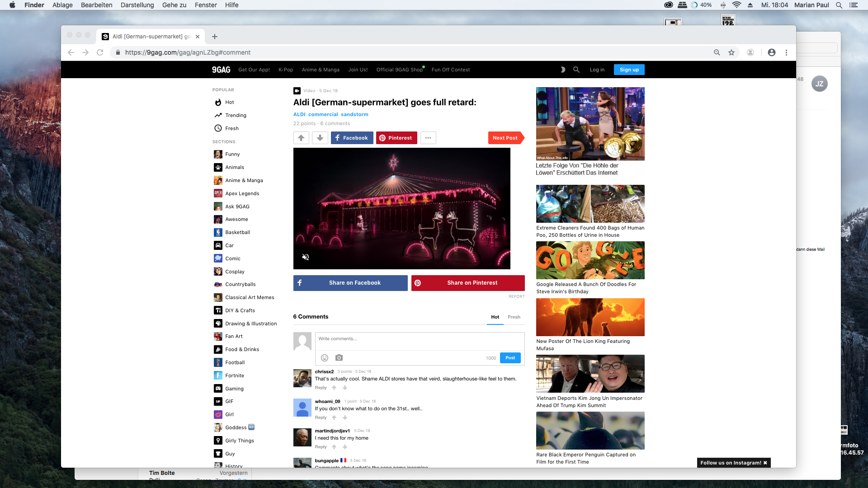Post the comment with Post button
The height and width of the screenshot is (488, 868).
(510, 358)
